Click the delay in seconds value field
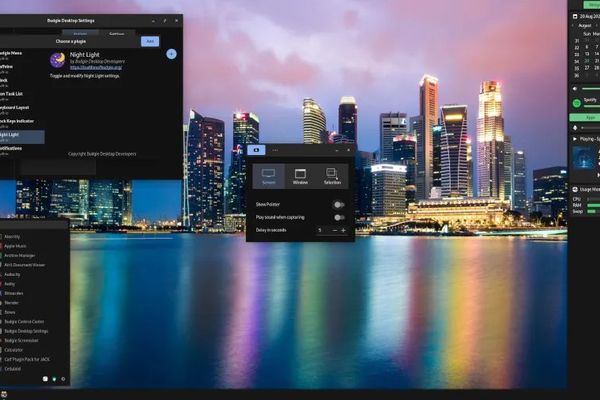The image size is (600, 400). pos(322,230)
